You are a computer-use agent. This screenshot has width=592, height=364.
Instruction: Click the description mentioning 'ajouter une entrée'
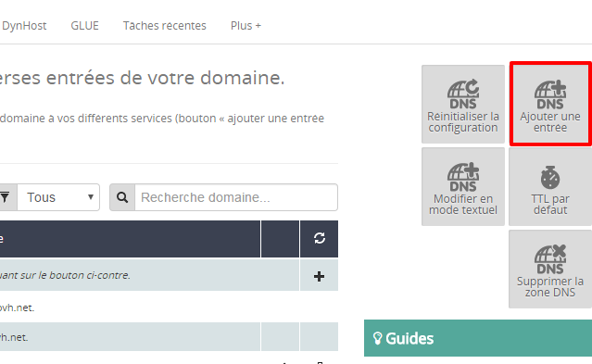162,119
